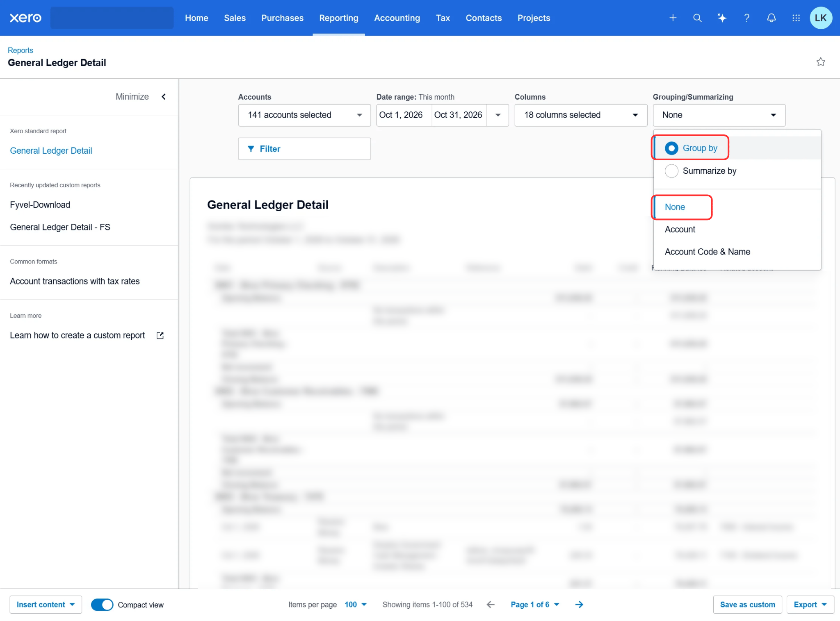Open the Insert content dropdown
Viewport: 840px width, 621px height.
pyautogui.click(x=46, y=605)
